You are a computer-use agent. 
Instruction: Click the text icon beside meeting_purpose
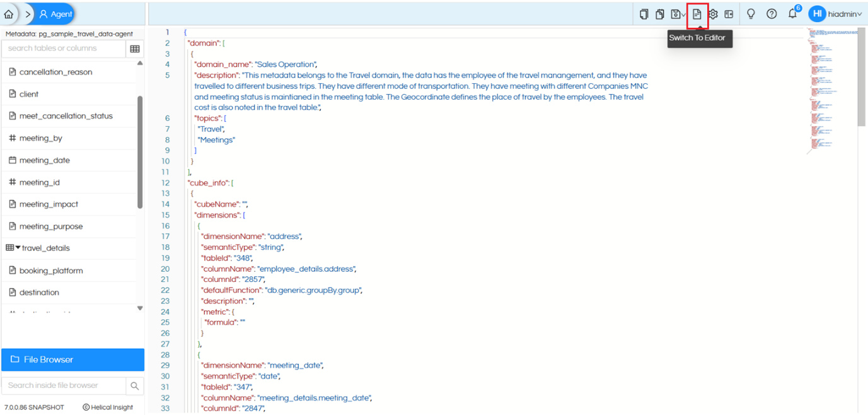point(12,226)
